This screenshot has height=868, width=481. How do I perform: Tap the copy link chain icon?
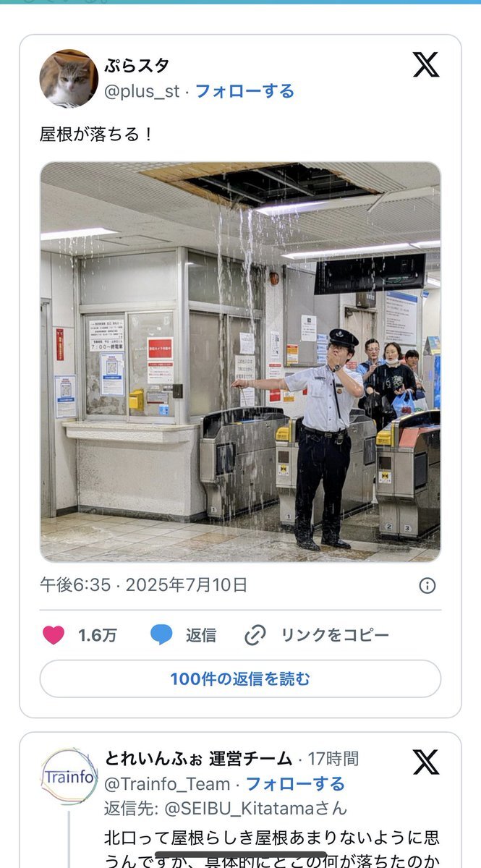pos(255,635)
